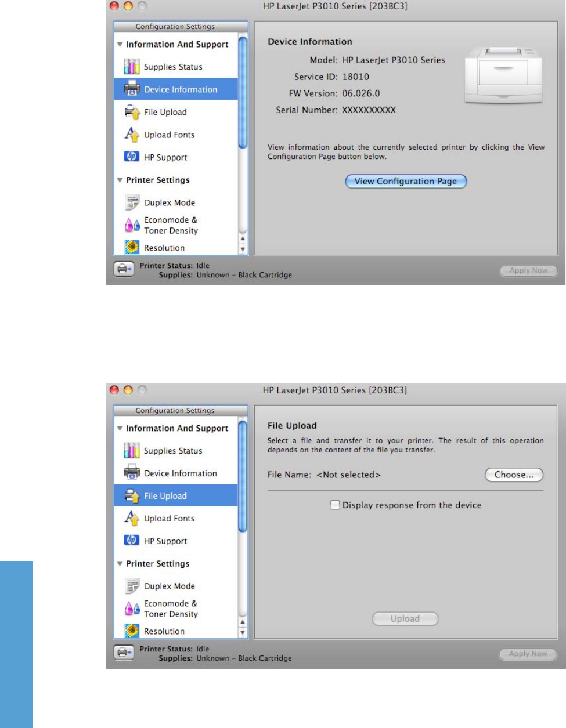Click Apply Now in the Device Information window
This screenshot has height=728, width=566.
point(528,270)
